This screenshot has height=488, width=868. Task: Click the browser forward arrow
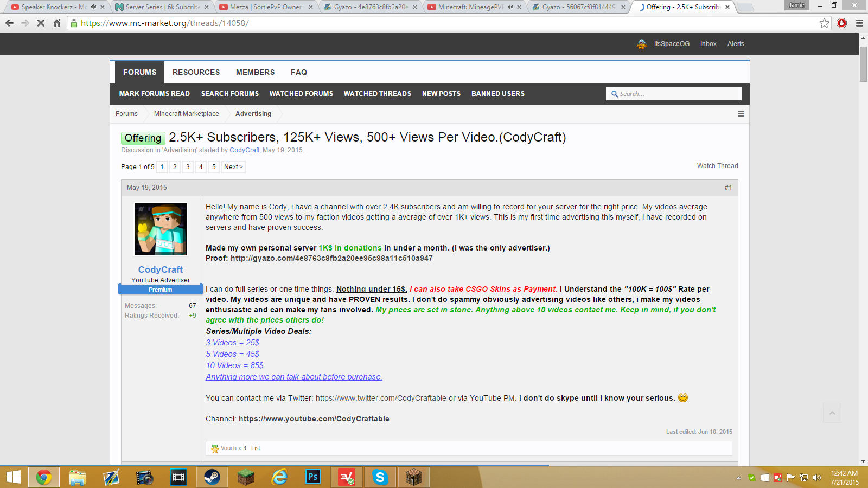coord(25,23)
